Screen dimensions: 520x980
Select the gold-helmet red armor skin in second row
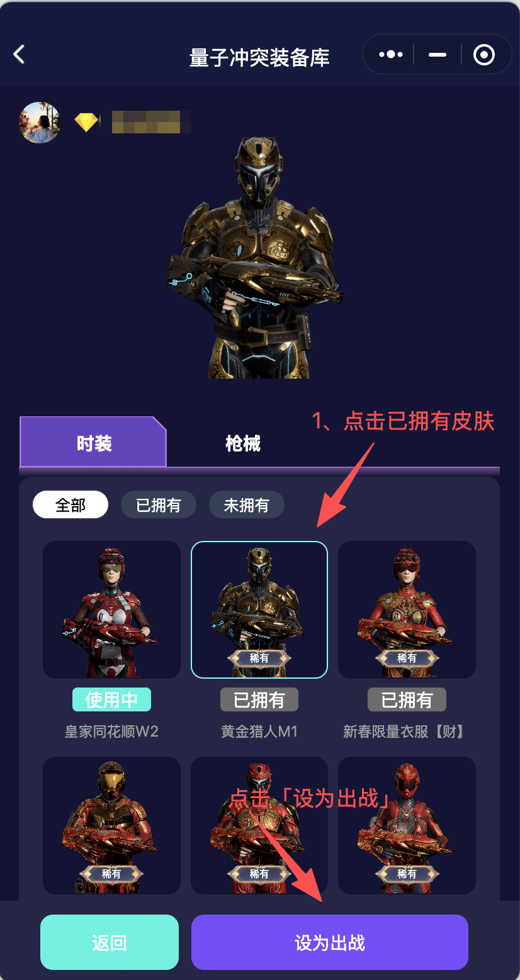[111, 825]
